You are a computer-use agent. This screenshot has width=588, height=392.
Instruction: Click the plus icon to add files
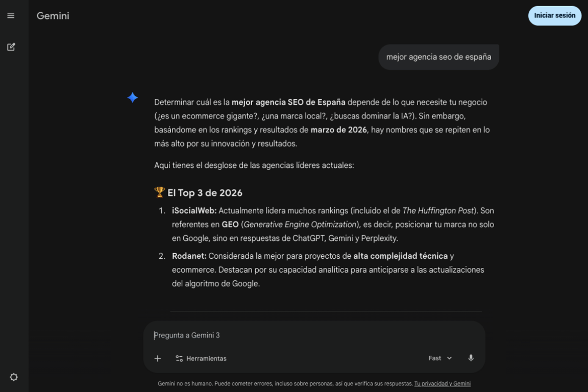[x=158, y=359]
